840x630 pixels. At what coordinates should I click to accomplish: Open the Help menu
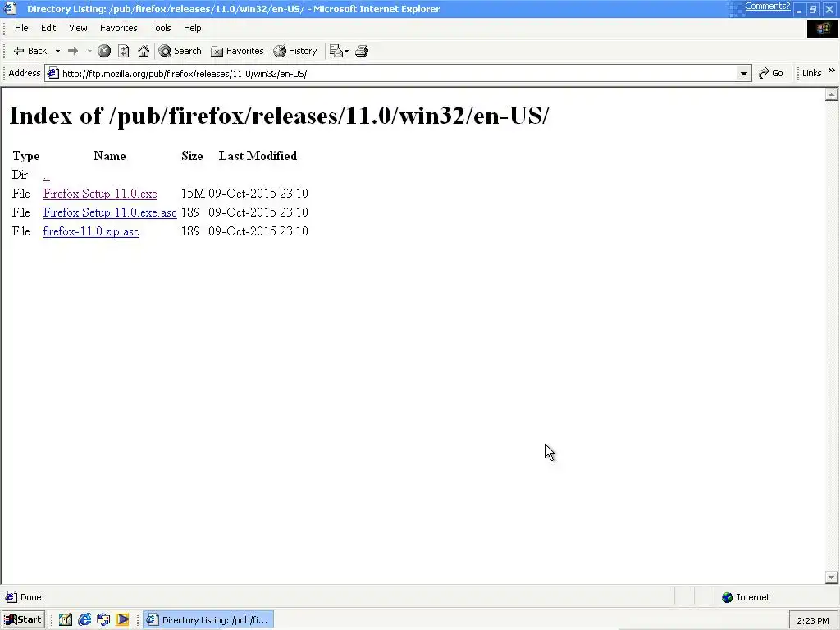click(x=192, y=28)
